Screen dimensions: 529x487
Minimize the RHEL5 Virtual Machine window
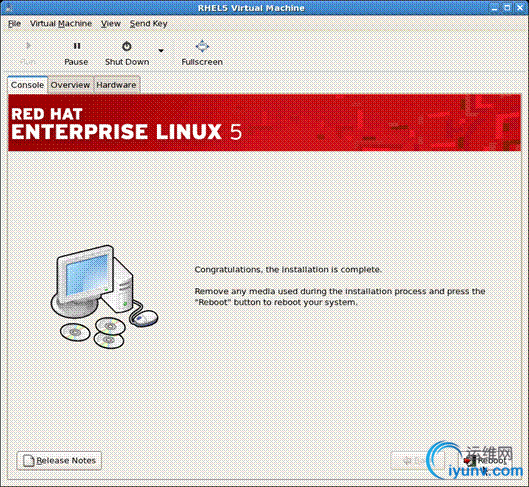[494, 8]
